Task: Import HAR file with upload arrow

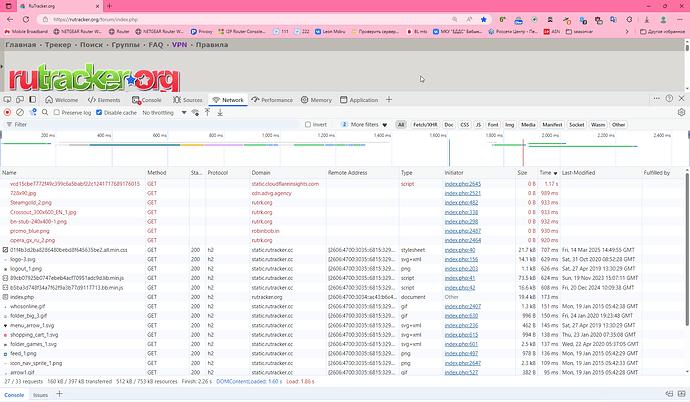Action: 208,113
